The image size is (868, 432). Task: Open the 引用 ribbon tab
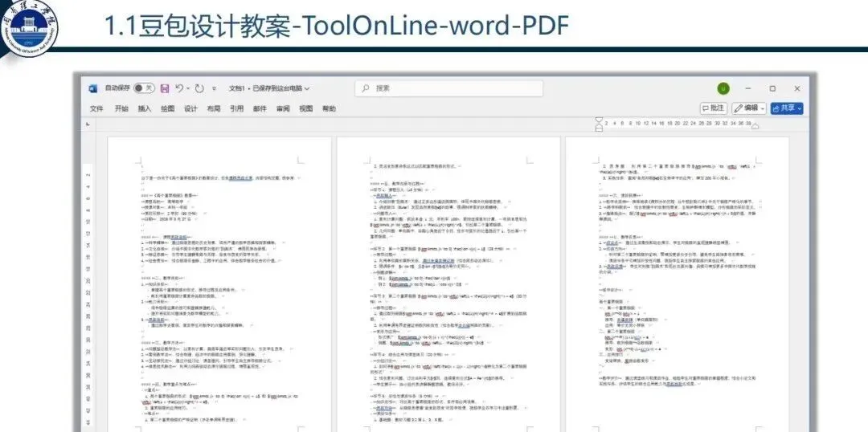pyautogui.click(x=237, y=108)
